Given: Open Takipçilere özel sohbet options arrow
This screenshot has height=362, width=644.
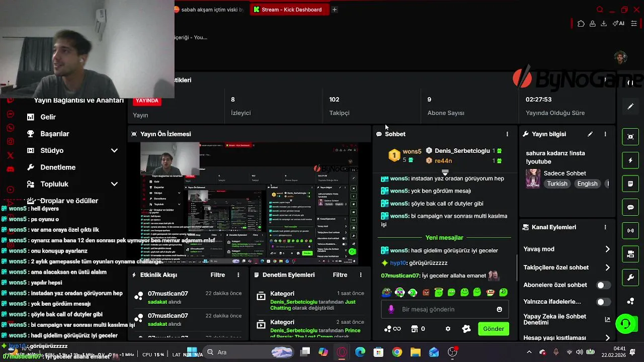Looking at the screenshot, I should [x=607, y=267].
